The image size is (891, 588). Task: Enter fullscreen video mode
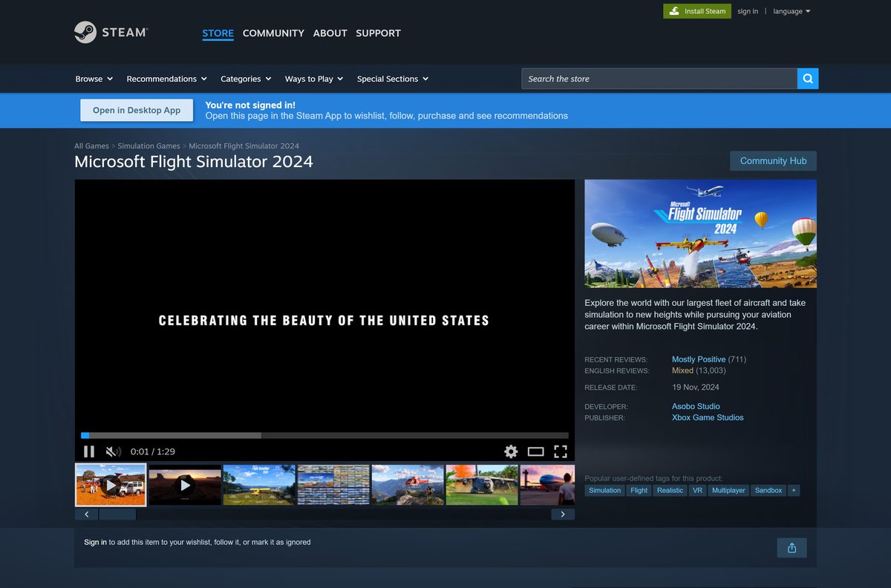click(x=561, y=451)
